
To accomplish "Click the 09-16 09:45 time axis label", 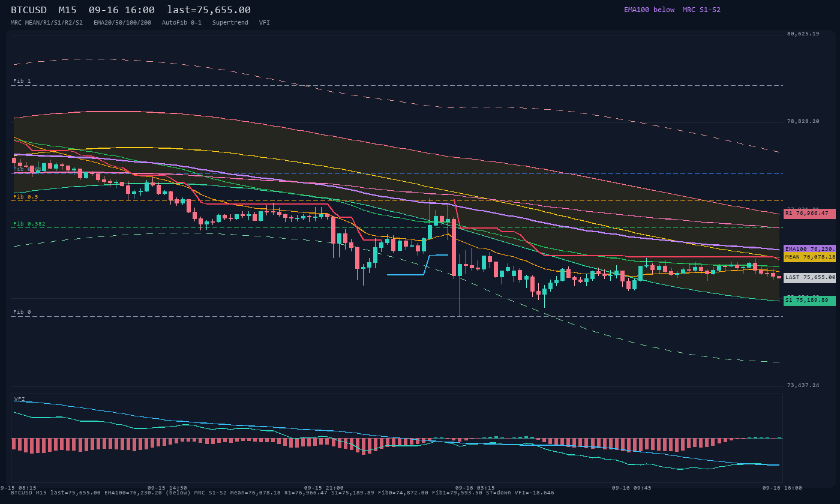I will point(631,488).
